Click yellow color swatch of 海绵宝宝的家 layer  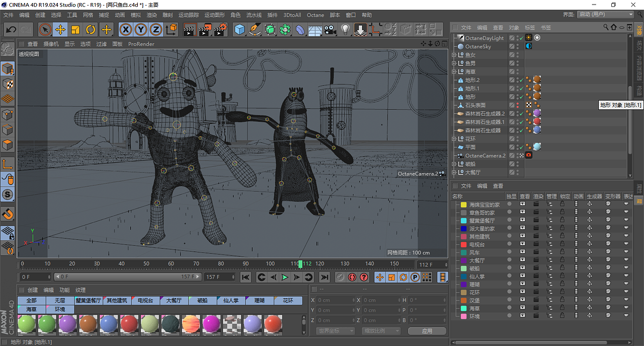click(x=464, y=204)
